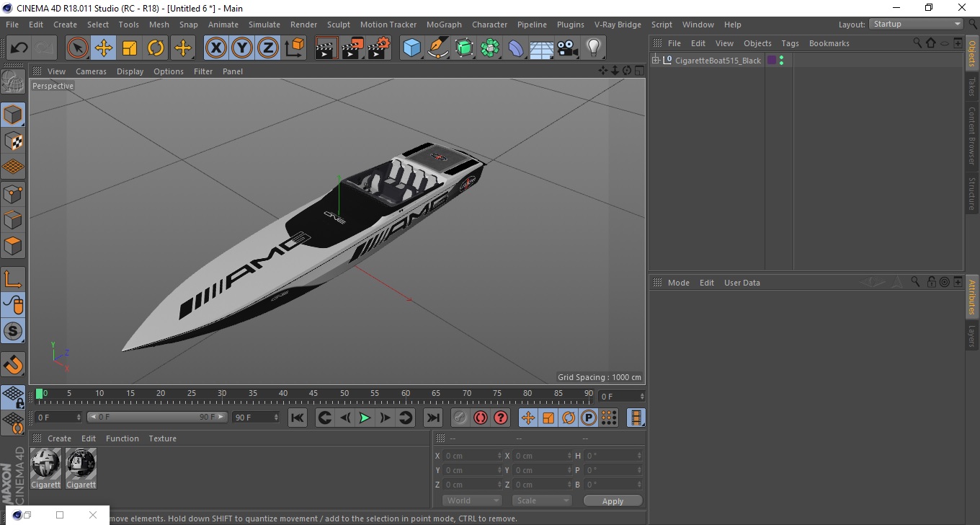Step the 0 F start frame spinner

coord(79,418)
